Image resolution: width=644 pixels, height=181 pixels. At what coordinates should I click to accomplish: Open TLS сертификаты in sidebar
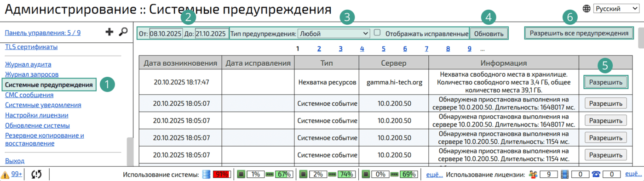click(x=31, y=47)
